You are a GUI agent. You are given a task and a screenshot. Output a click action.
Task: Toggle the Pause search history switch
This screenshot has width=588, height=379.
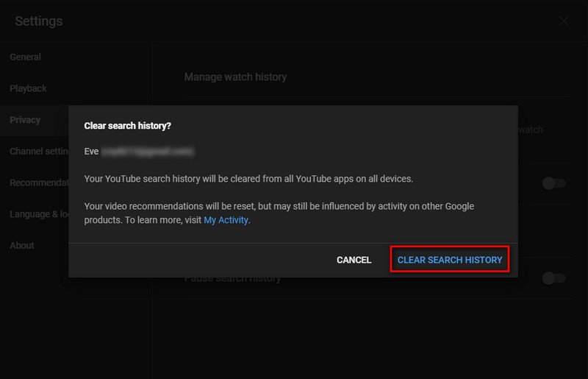(553, 278)
